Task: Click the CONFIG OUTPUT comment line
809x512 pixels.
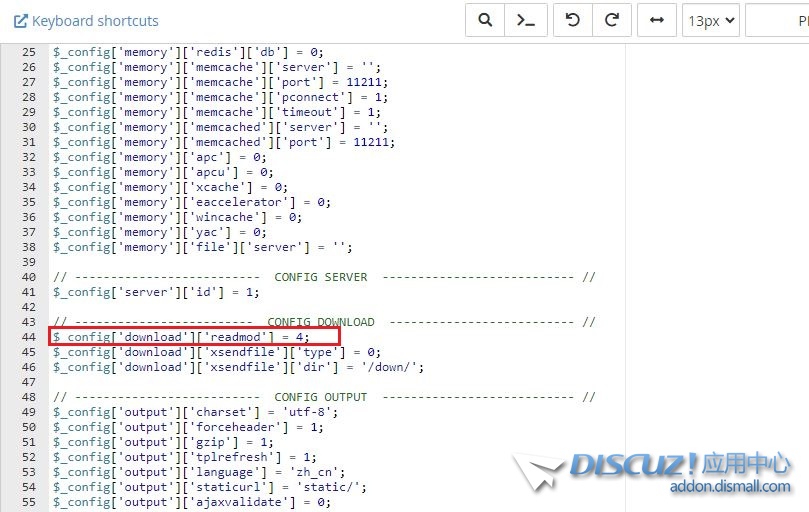Action: click(x=320, y=397)
